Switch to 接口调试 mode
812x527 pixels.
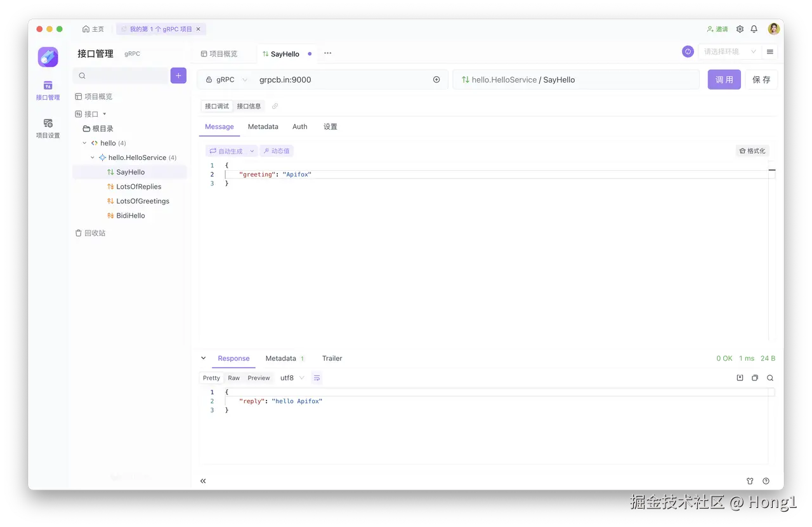click(217, 106)
